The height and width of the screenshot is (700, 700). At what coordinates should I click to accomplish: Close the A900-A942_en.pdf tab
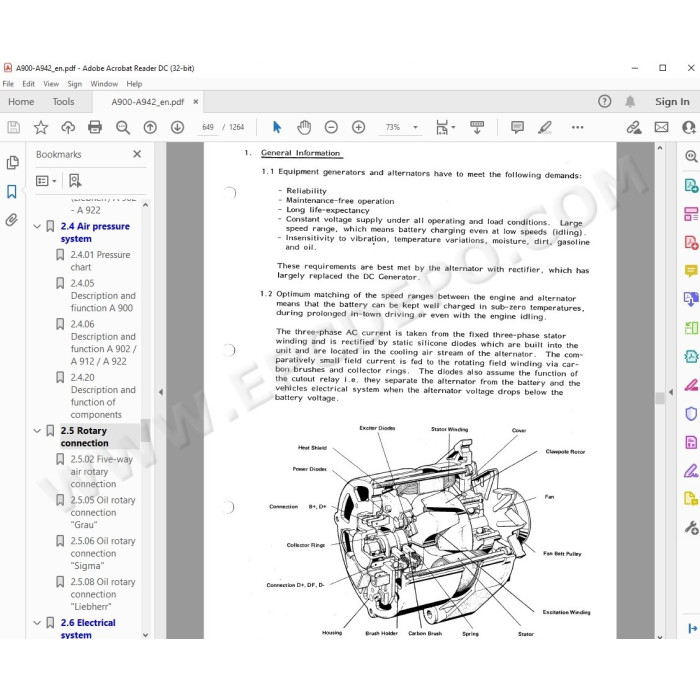196,102
